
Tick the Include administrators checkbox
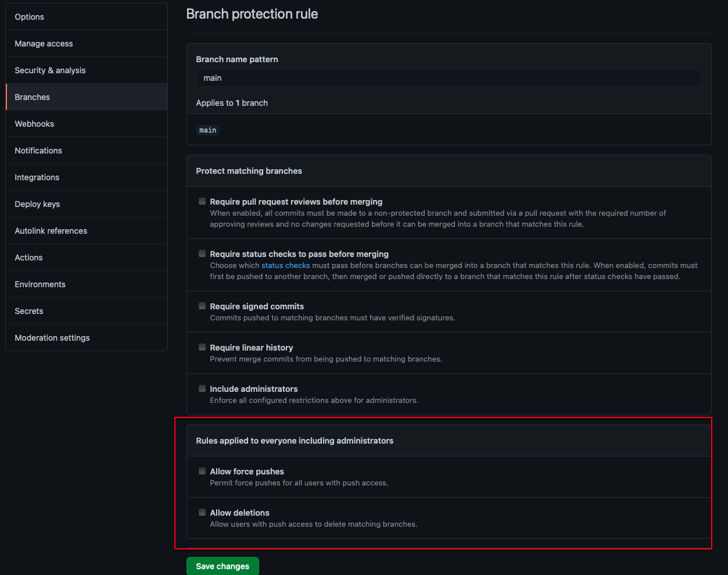pyautogui.click(x=202, y=389)
